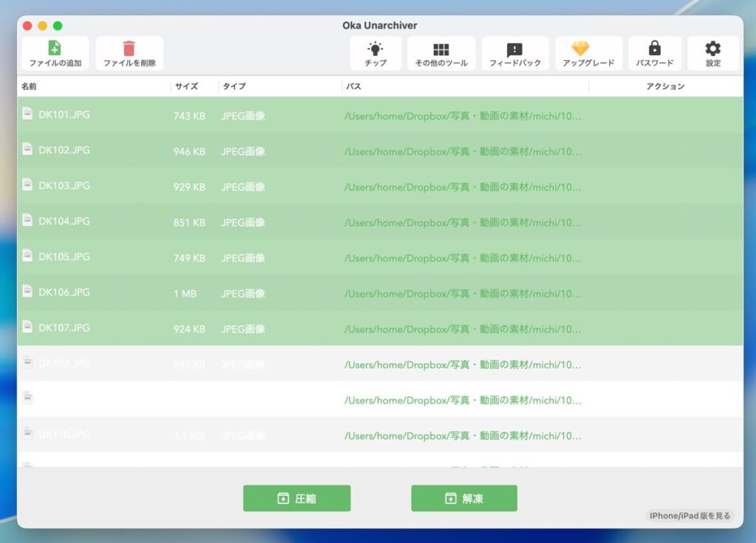Click the ファイルを削除 trash icon
Viewport: 756px width, 543px height.
[x=129, y=49]
